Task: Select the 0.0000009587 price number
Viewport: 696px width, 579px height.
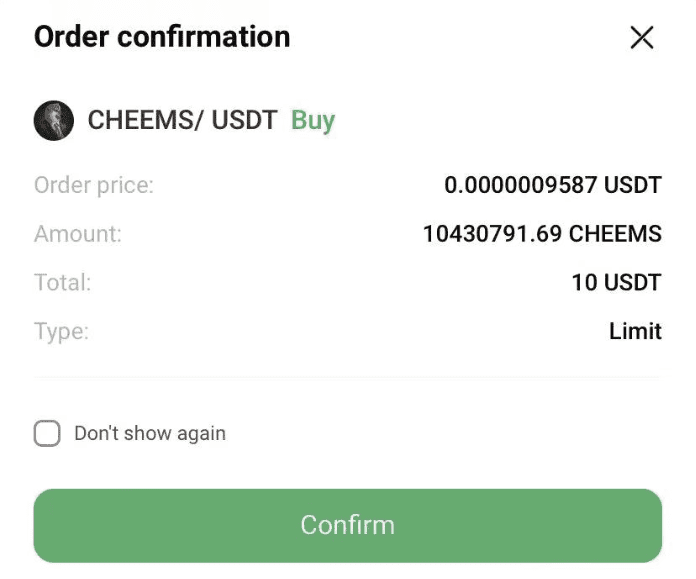Action: tap(520, 185)
